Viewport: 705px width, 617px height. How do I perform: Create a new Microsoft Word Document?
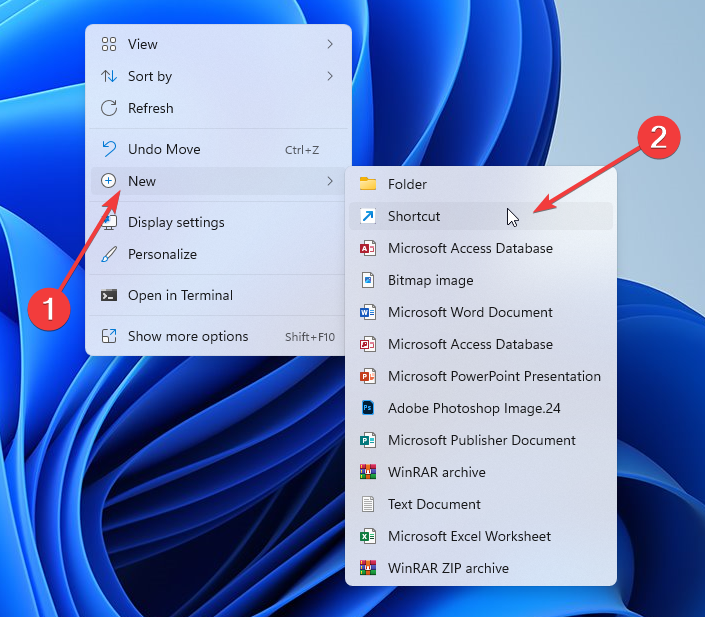tap(481, 312)
